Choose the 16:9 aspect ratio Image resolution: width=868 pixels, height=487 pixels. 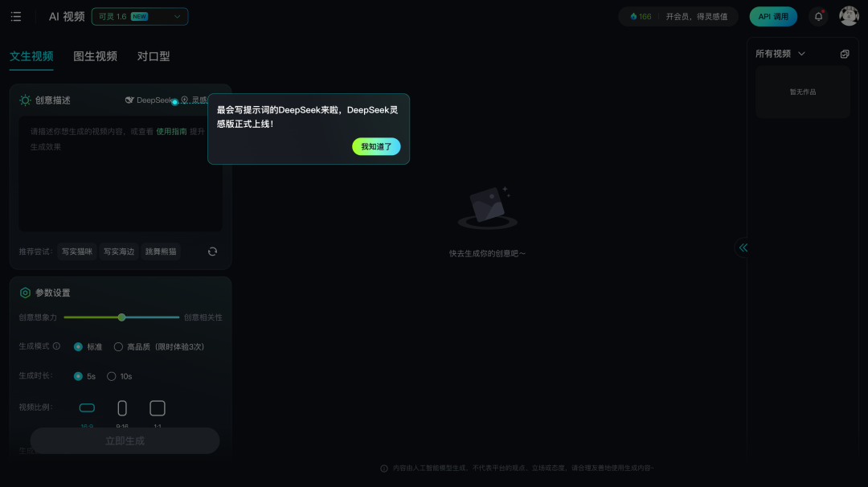click(x=87, y=408)
